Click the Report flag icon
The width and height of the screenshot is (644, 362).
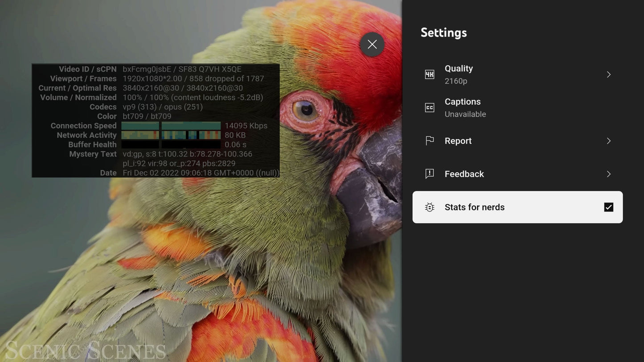point(430,141)
